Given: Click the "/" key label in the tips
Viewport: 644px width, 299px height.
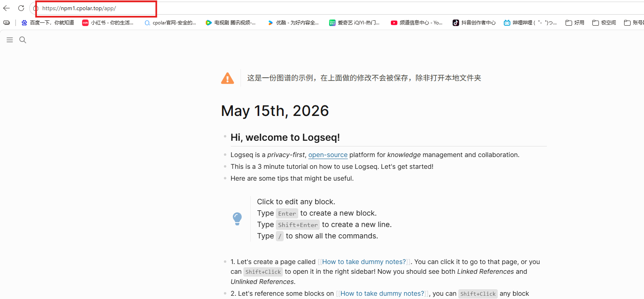Looking at the screenshot, I should [280, 236].
